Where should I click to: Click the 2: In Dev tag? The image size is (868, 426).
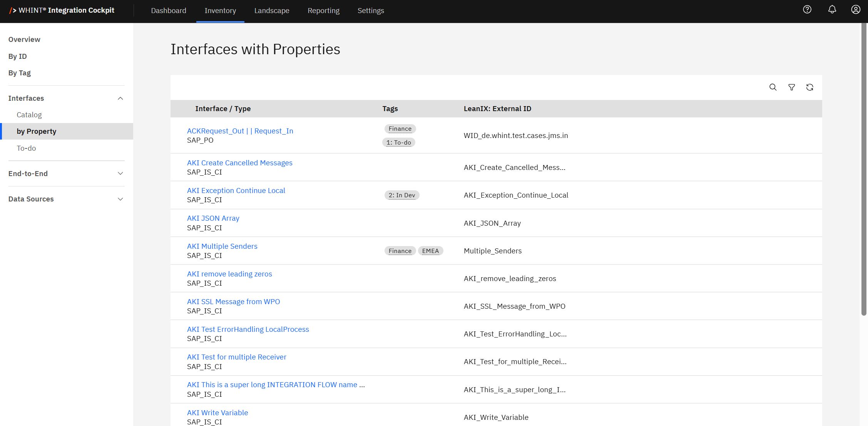[x=401, y=195]
